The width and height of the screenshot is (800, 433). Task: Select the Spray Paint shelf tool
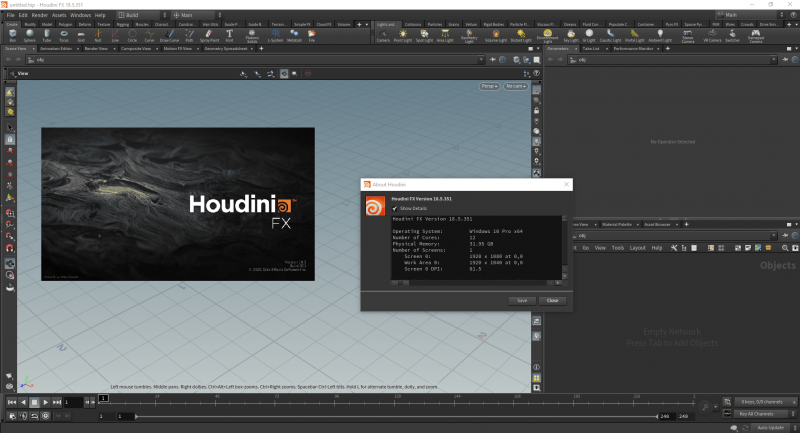[x=209, y=35]
